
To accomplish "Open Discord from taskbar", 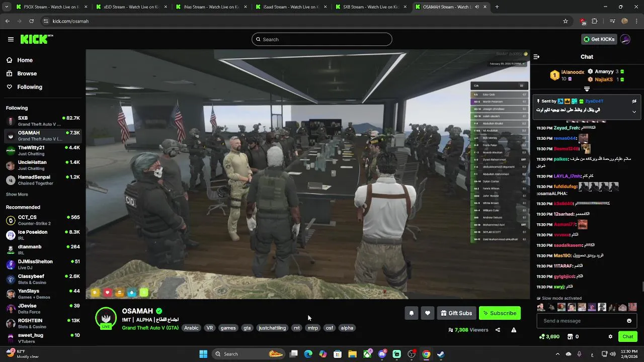I will tap(382, 354).
